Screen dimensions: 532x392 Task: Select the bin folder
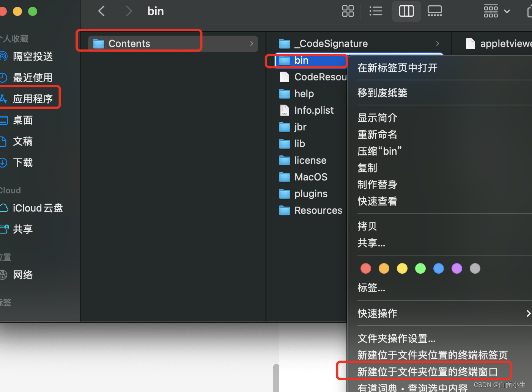click(x=310, y=60)
